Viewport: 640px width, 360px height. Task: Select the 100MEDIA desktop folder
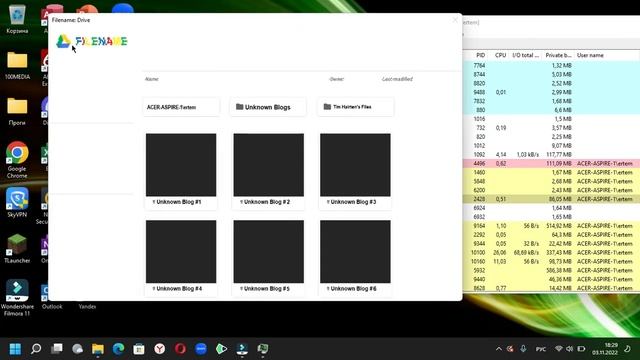tap(17, 65)
